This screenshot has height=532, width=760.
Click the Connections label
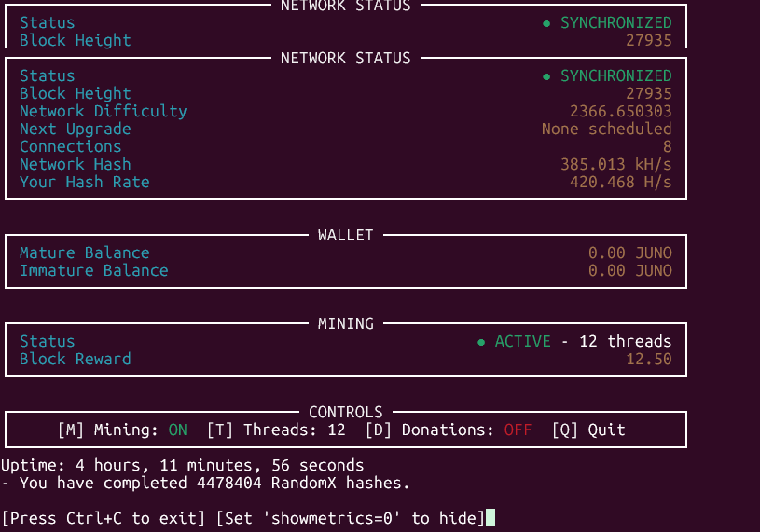coord(70,146)
